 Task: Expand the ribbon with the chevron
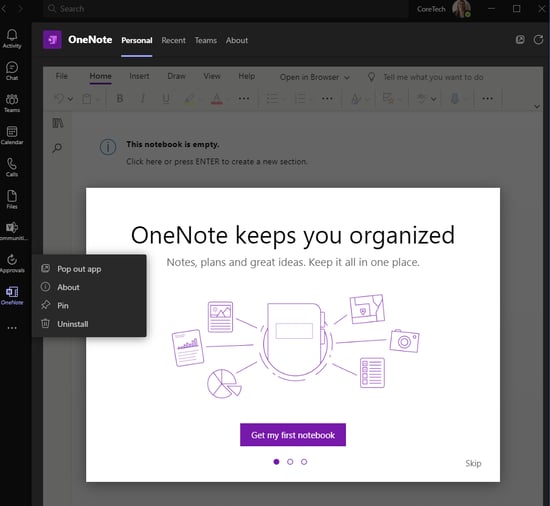click(537, 106)
